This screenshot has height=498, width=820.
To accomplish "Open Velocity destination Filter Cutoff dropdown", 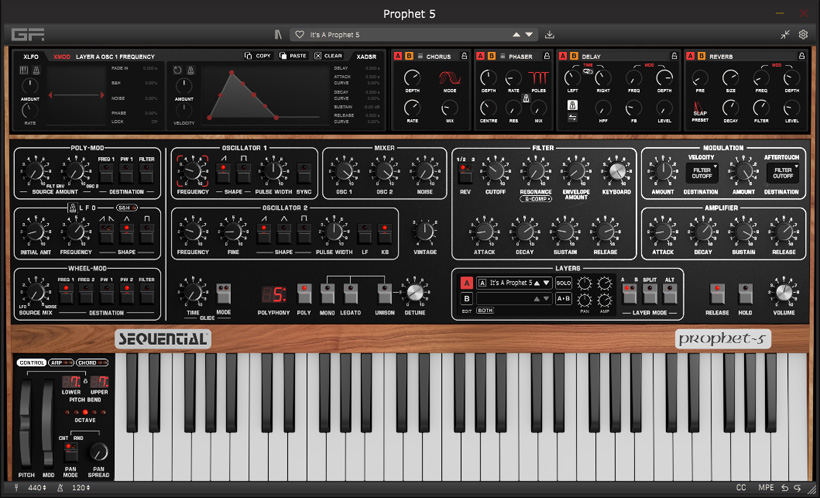I will point(701,173).
